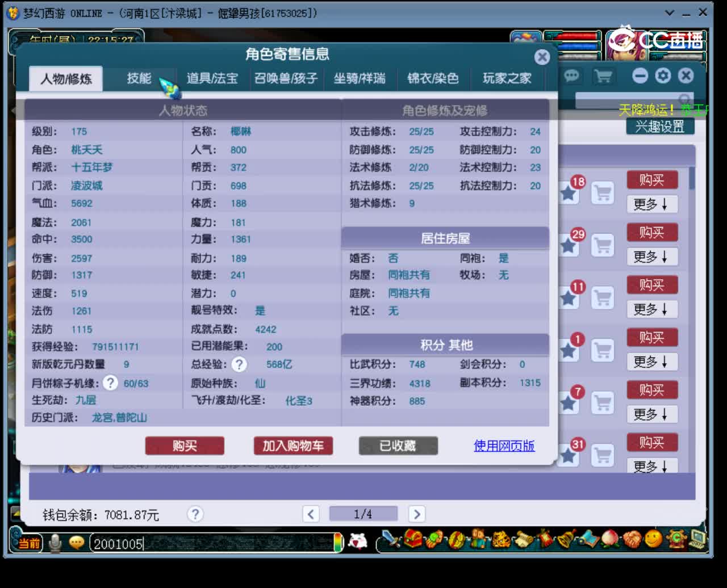Go to the next listing page
This screenshot has height=588, width=727.
(416, 514)
